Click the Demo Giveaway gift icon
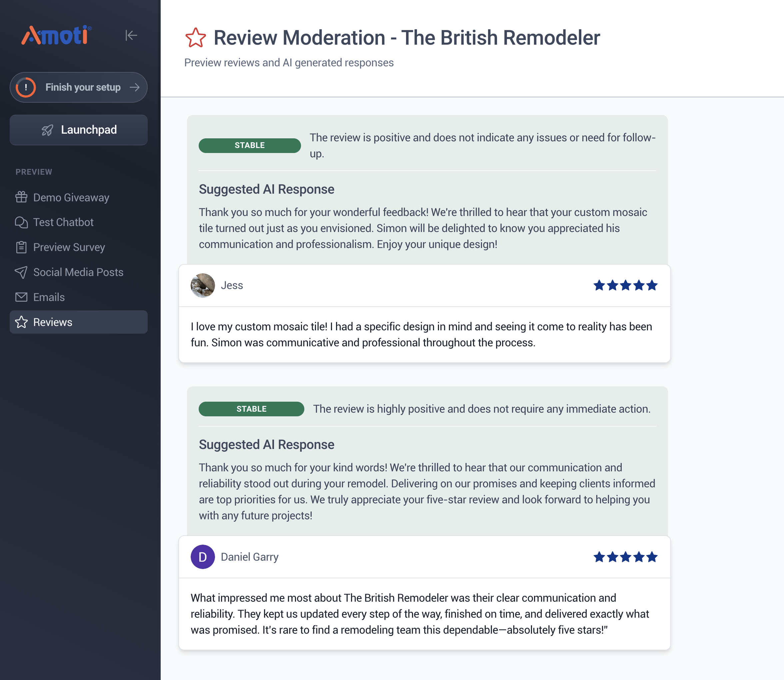This screenshot has height=680, width=784. point(21,197)
